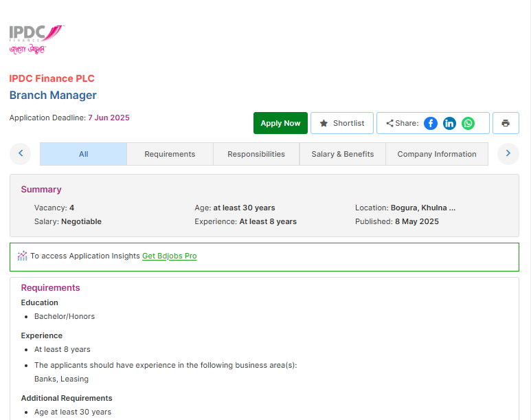The height and width of the screenshot is (420, 531).
Task: Click the Education subheading
Action: pyautogui.click(x=39, y=302)
